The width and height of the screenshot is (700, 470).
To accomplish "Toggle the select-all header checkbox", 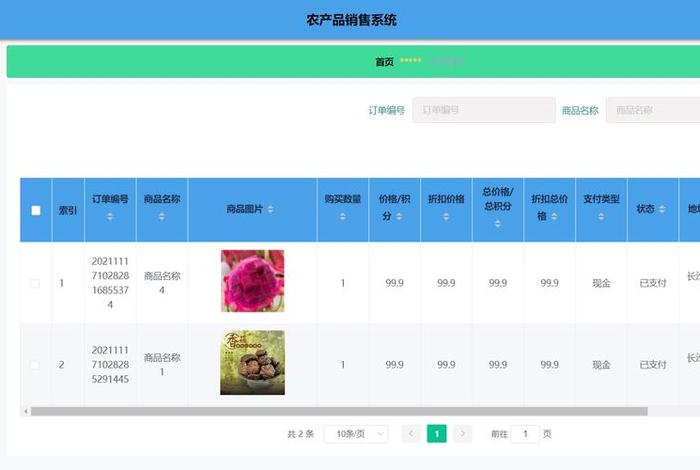I will click(x=36, y=210).
